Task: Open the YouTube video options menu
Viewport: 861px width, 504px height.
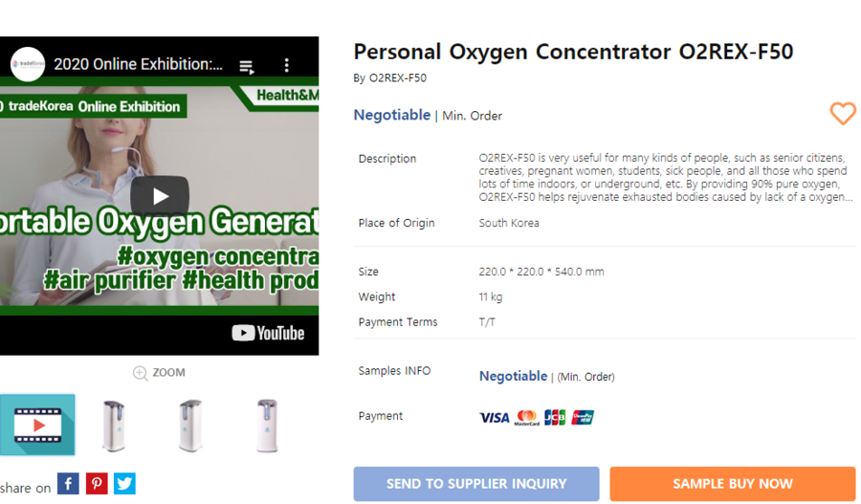Action: [x=286, y=65]
